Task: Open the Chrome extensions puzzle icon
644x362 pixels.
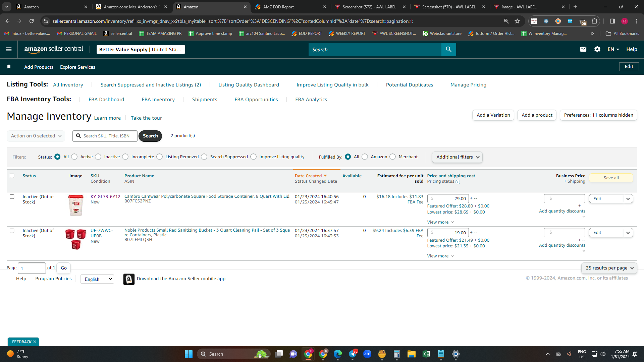Action: click(595, 21)
